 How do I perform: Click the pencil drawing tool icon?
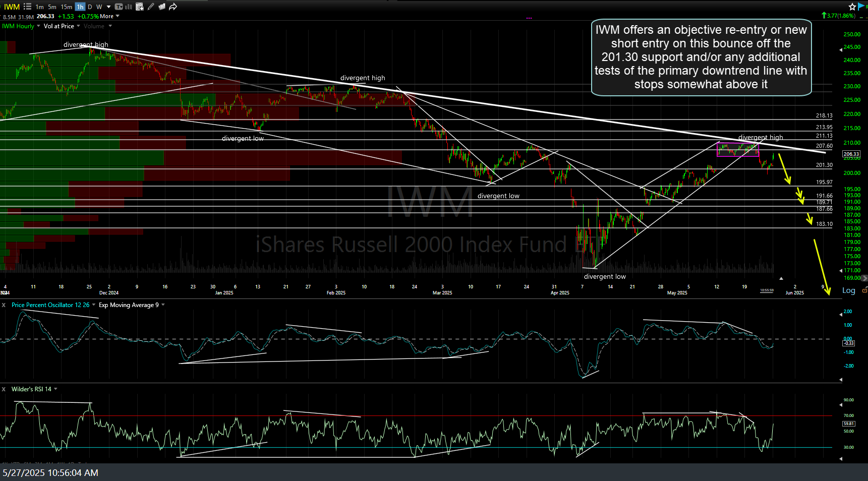click(151, 7)
